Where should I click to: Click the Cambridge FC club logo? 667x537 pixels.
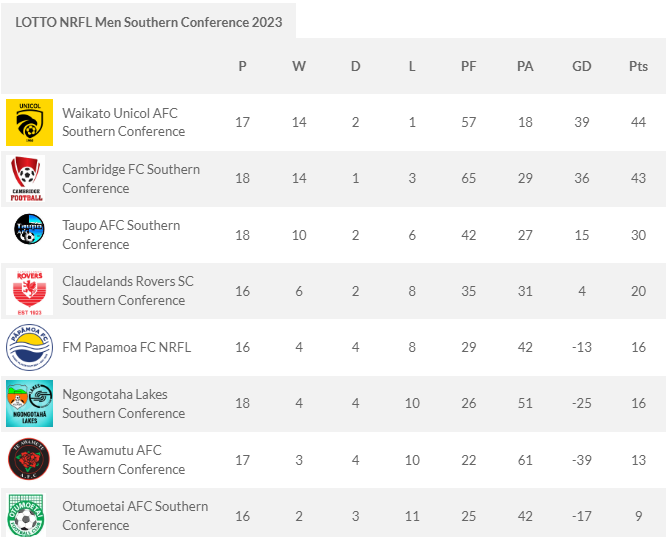coord(27,179)
